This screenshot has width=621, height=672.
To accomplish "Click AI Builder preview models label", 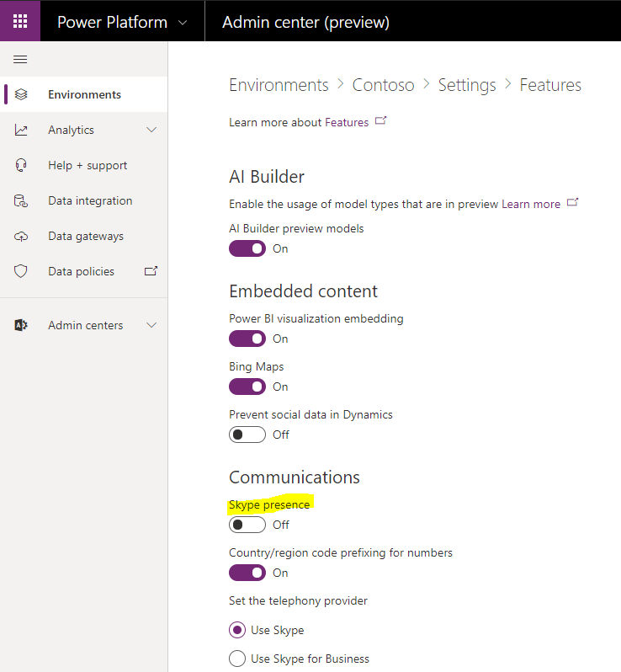I will tap(296, 228).
